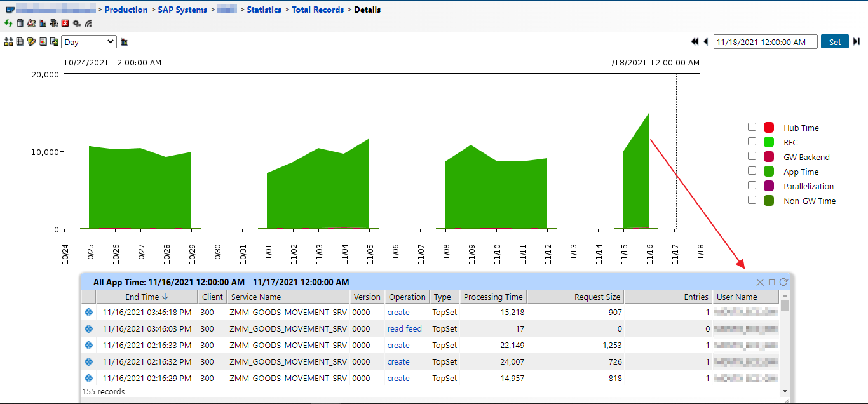The width and height of the screenshot is (868, 404).
Task: Check the RFC checkbox in the legend
Action: click(x=752, y=142)
